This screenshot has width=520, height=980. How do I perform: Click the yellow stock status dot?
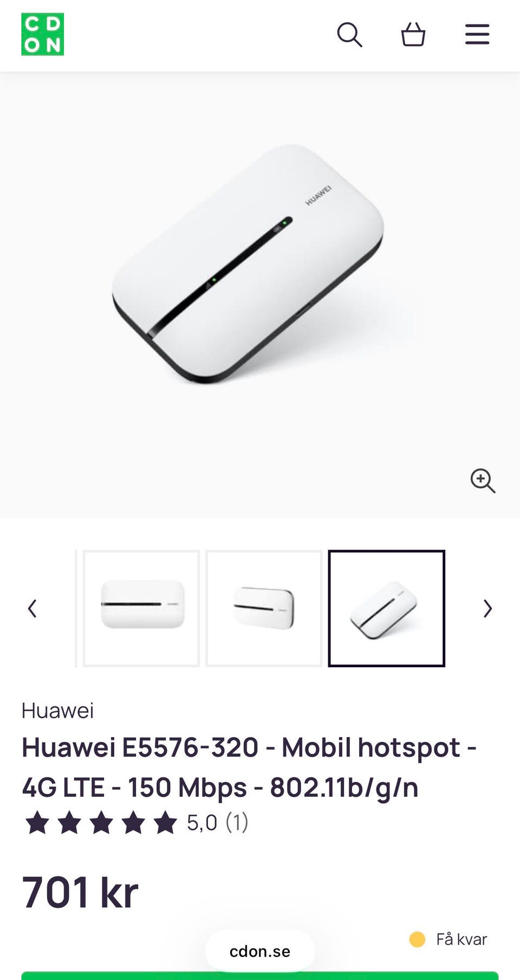(417, 939)
